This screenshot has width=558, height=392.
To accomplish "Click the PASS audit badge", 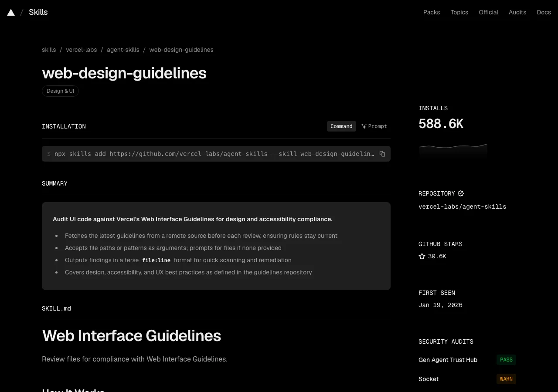I will (x=506, y=360).
